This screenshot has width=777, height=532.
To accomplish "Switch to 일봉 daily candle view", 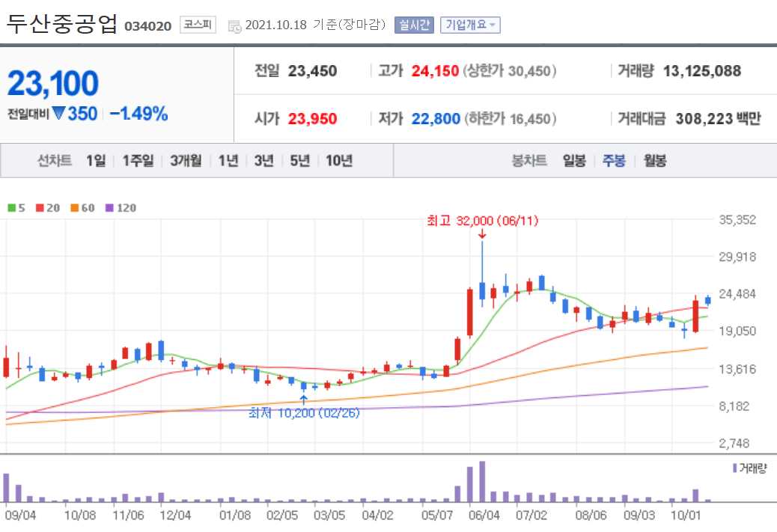I will (x=574, y=160).
